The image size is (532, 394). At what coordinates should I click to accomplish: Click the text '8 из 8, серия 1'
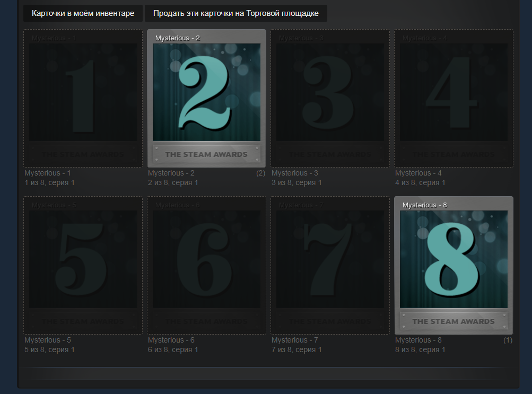420,349
